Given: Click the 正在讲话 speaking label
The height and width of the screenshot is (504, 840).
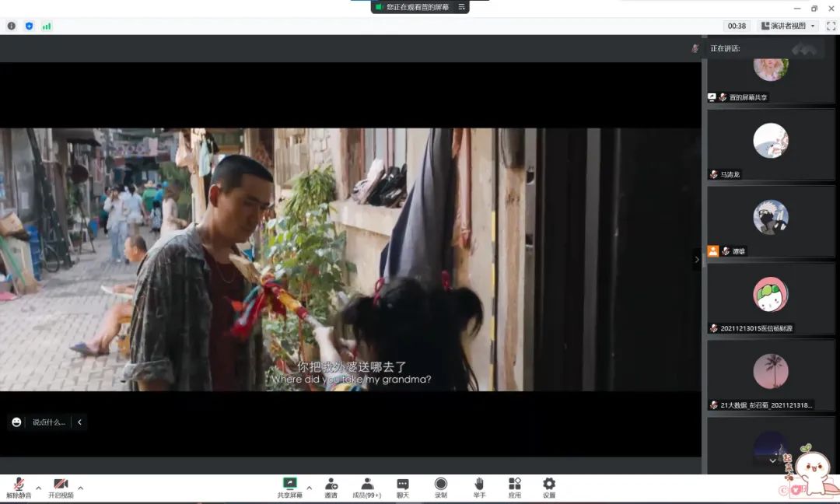Looking at the screenshot, I should coord(725,48).
